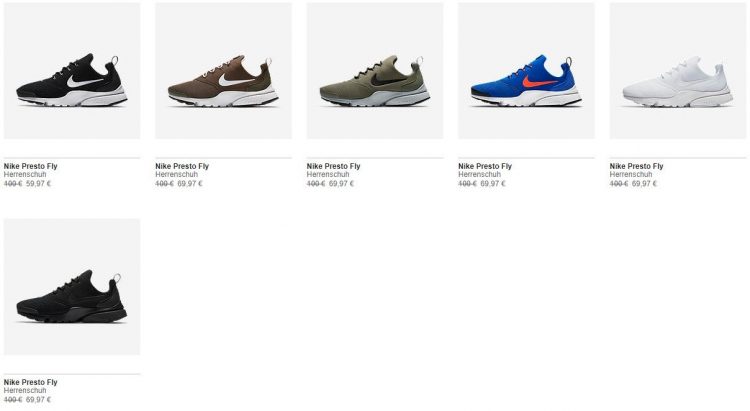
Task: Click Herrenschuh label under the brown shoe
Action: click(x=176, y=175)
